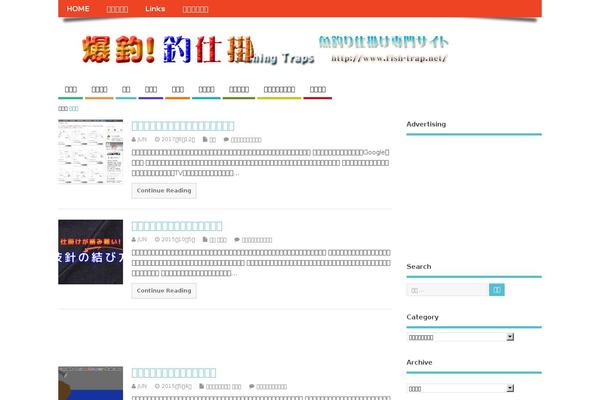Open the Category dropdown in the sidebar
This screenshot has width=600, height=400.
460,337
